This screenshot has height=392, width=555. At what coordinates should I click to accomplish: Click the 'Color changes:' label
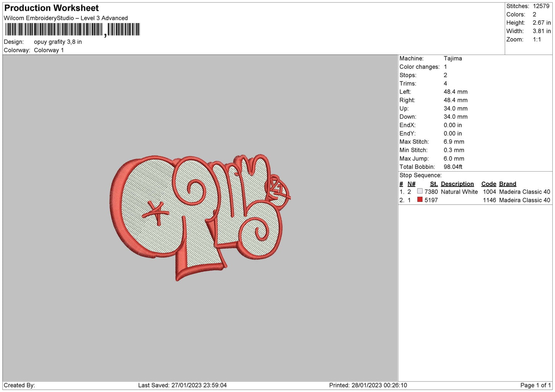pos(419,67)
